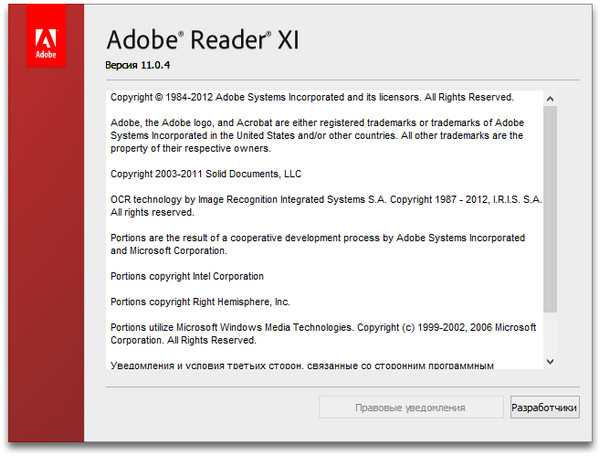Click the Правовые уведомления button
Image resolution: width=600 pixels, height=456 pixels.
411,408
